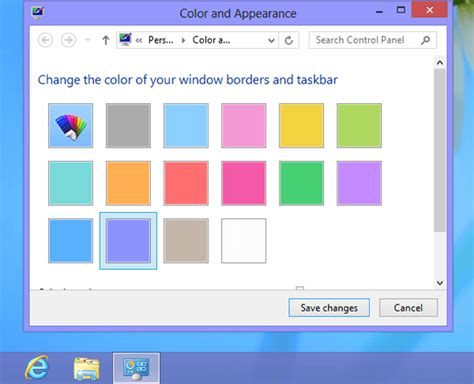Minimize the Color and Appearance window

point(379,12)
